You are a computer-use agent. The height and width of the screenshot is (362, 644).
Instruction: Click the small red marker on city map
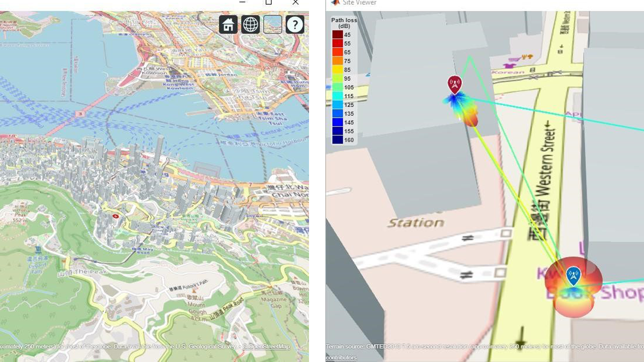pos(116,216)
